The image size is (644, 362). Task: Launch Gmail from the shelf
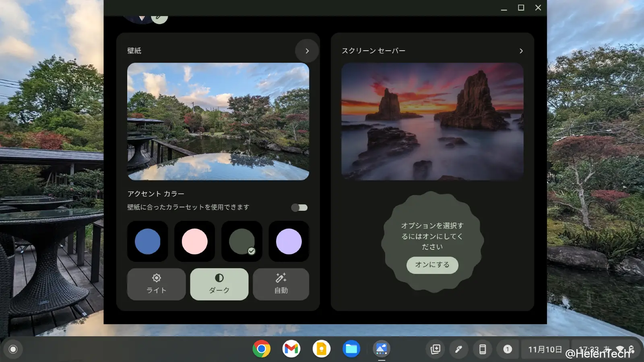click(x=291, y=349)
